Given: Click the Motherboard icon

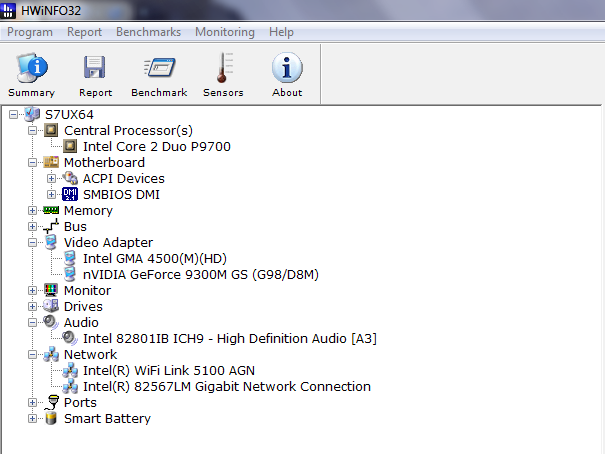Looking at the screenshot, I should [51, 162].
